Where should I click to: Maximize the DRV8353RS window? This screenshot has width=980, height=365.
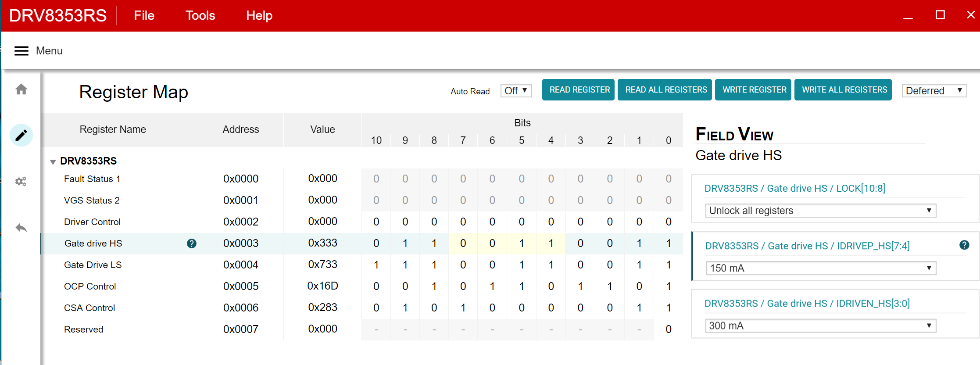(940, 15)
